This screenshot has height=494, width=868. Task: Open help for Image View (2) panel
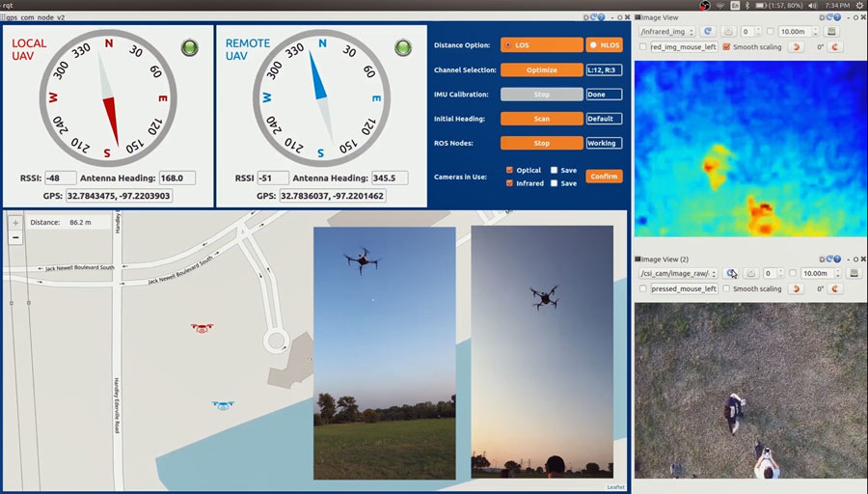(x=838, y=260)
